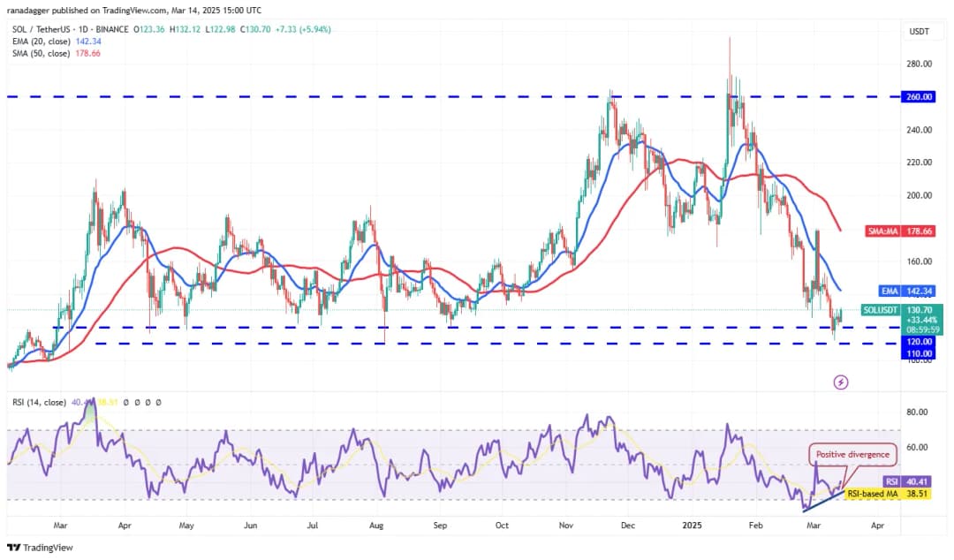
Task: Select the blue divergence trend line on RSI
Action: [x=823, y=501]
